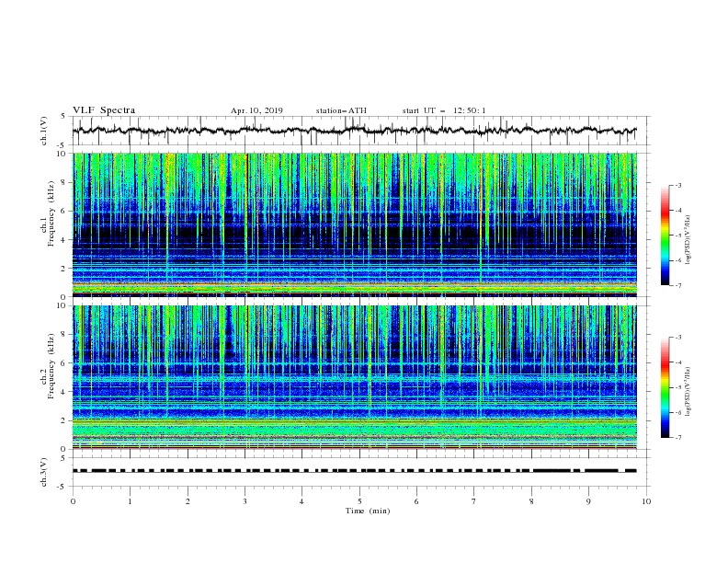Click the ch.2 spectrogram panel

pos(355,377)
